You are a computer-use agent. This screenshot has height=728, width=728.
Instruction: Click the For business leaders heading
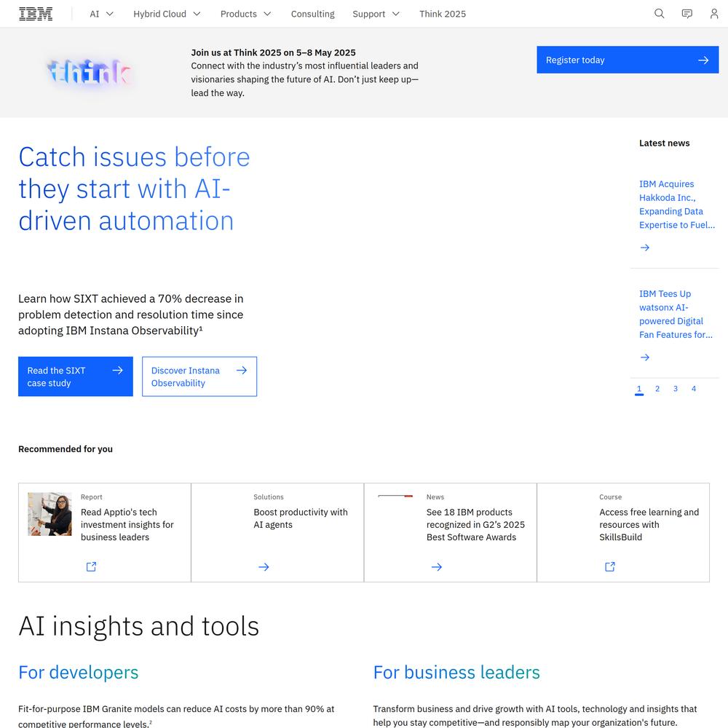456,672
